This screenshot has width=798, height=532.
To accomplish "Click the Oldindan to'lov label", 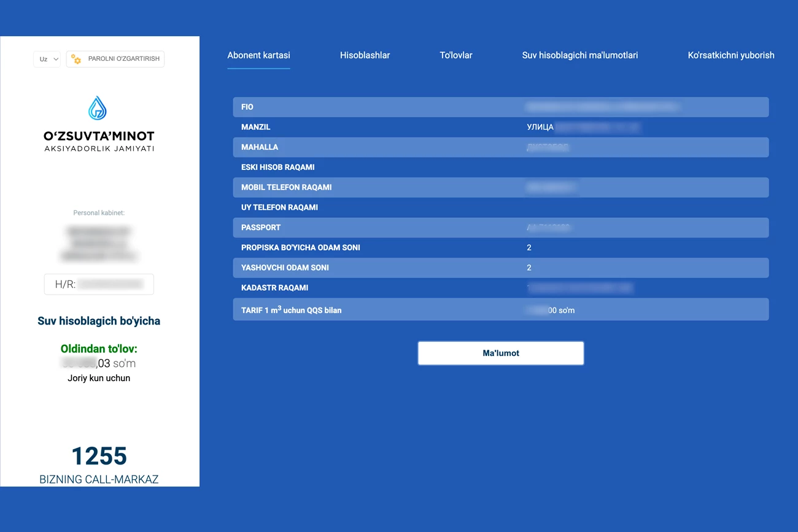I will 99,349.
